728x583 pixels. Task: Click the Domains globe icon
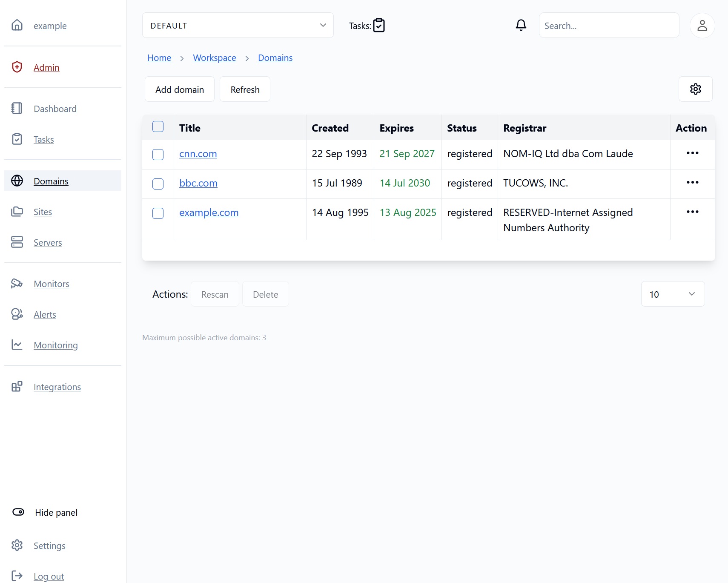coord(17,181)
